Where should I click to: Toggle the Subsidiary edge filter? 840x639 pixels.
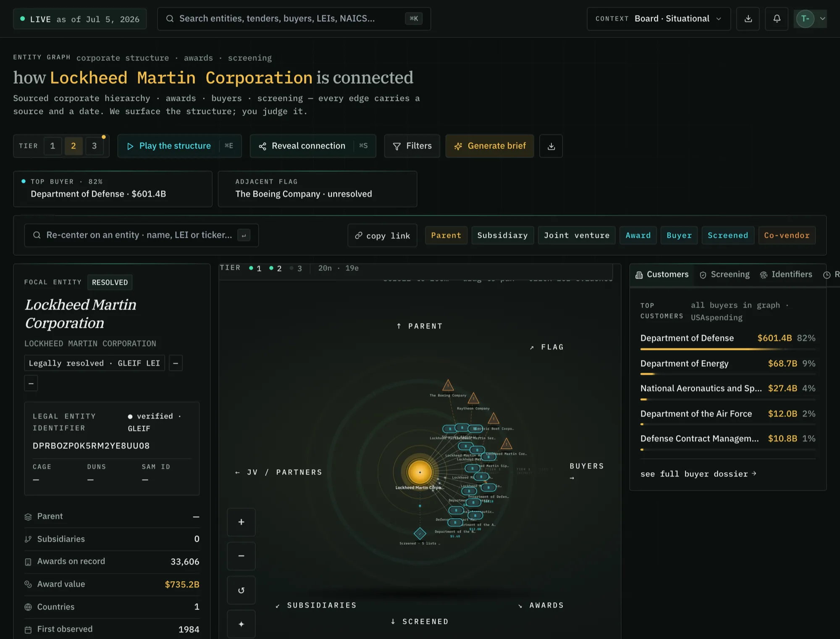click(x=502, y=235)
